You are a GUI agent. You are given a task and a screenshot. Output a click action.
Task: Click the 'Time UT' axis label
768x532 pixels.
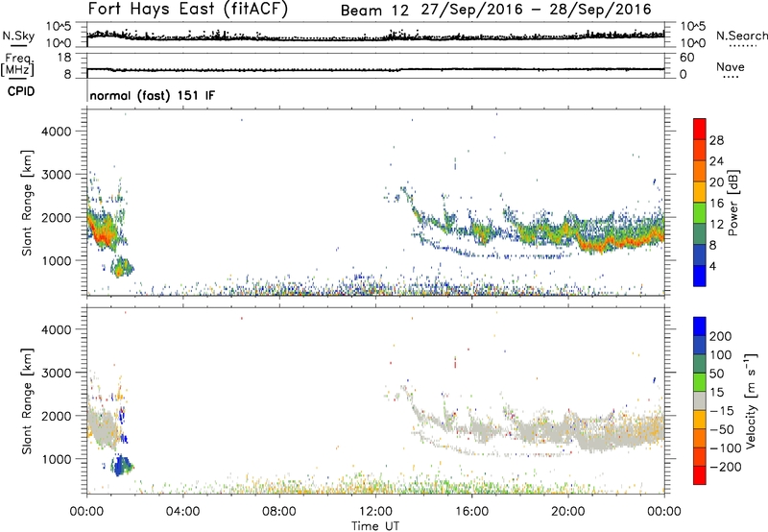click(x=375, y=526)
